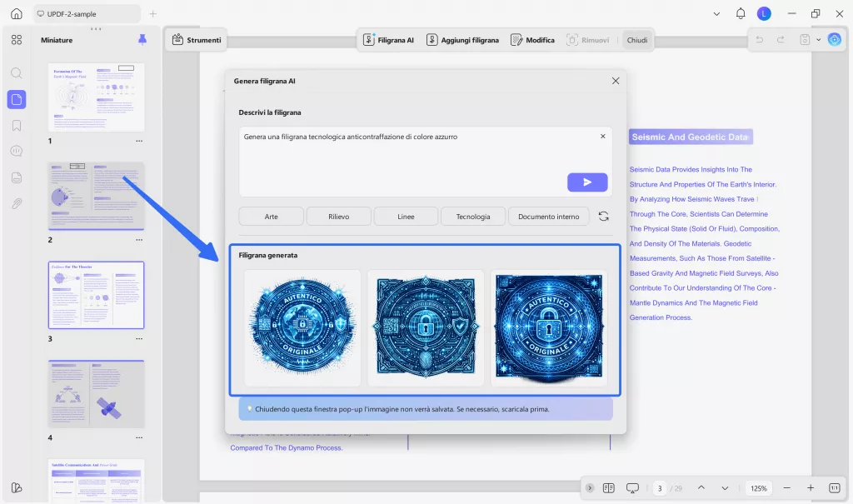Click Rimuovi in watermark toolbar

tap(587, 40)
